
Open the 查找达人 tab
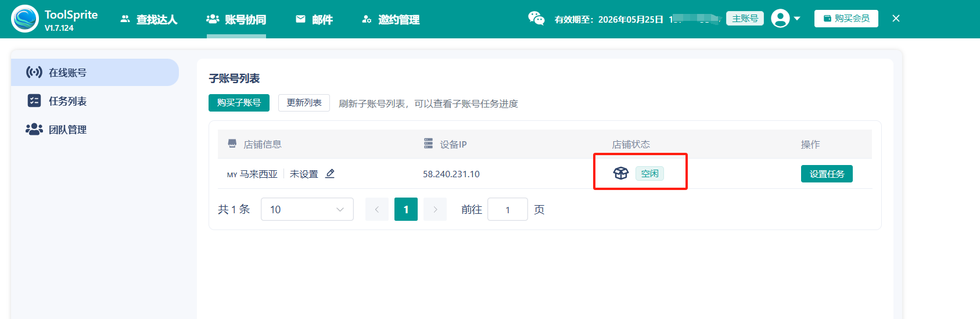click(x=149, y=19)
